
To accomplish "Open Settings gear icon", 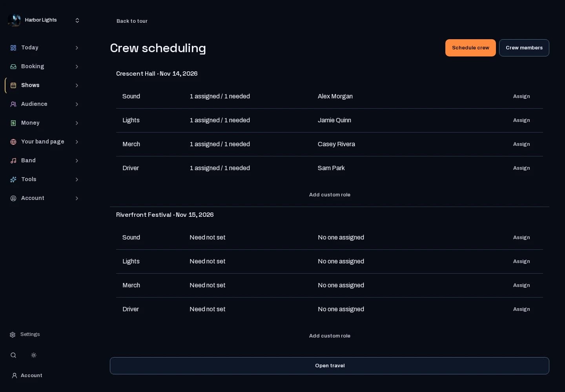I will 13,335.
